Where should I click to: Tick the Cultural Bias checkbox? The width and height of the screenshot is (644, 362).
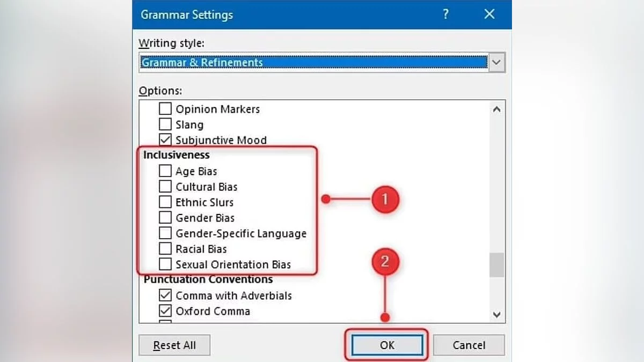165,187
